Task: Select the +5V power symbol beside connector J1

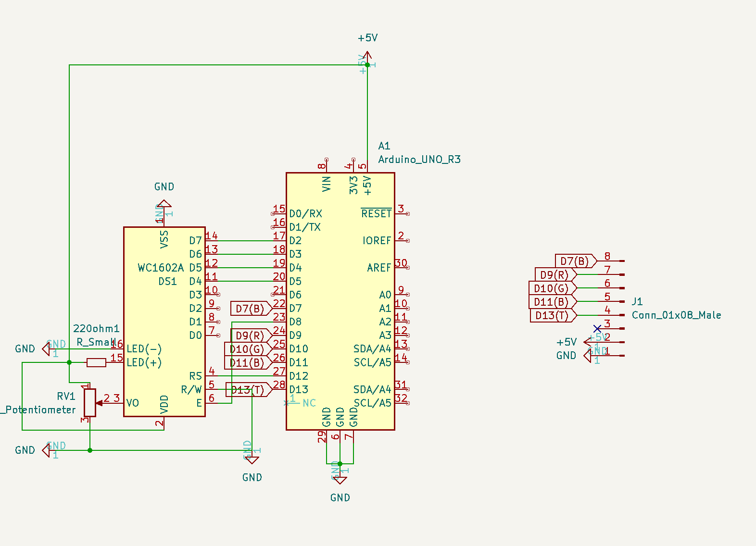Action: point(588,342)
